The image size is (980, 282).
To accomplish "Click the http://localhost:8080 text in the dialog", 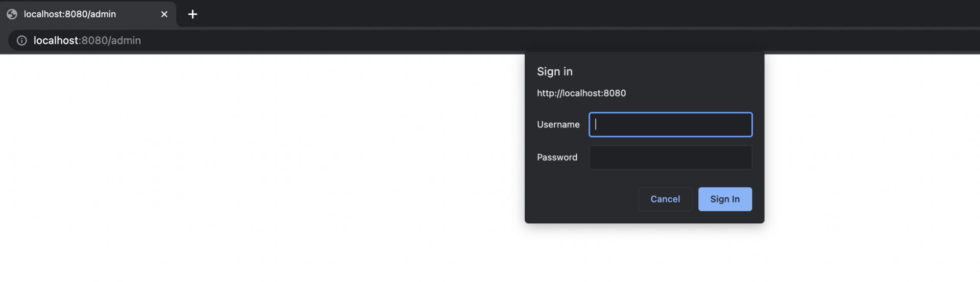I will 581,93.
